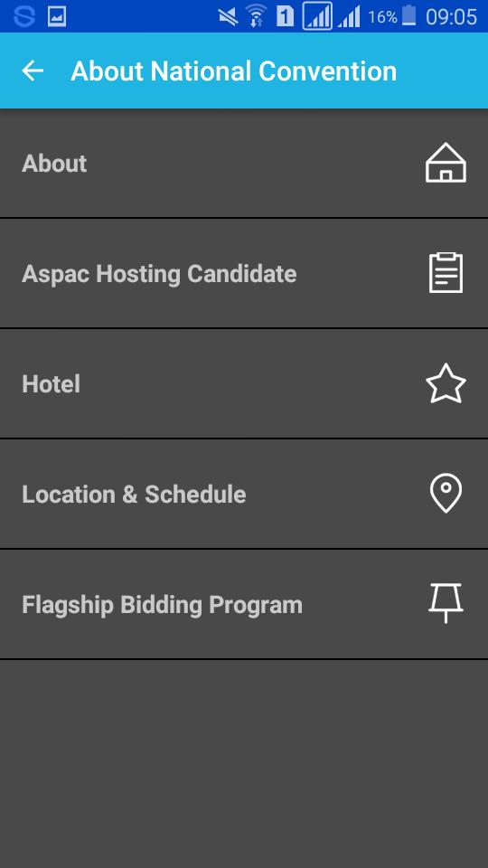The height and width of the screenshot is (868, 488).
Task: Select the pushpin icon for Flagship Bidding
Action: click(446, 603)
